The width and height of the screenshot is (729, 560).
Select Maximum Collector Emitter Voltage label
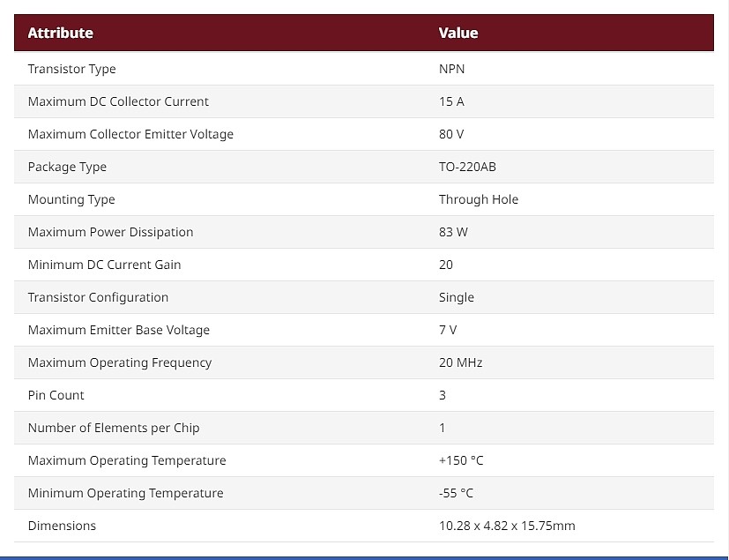(130, 134)
